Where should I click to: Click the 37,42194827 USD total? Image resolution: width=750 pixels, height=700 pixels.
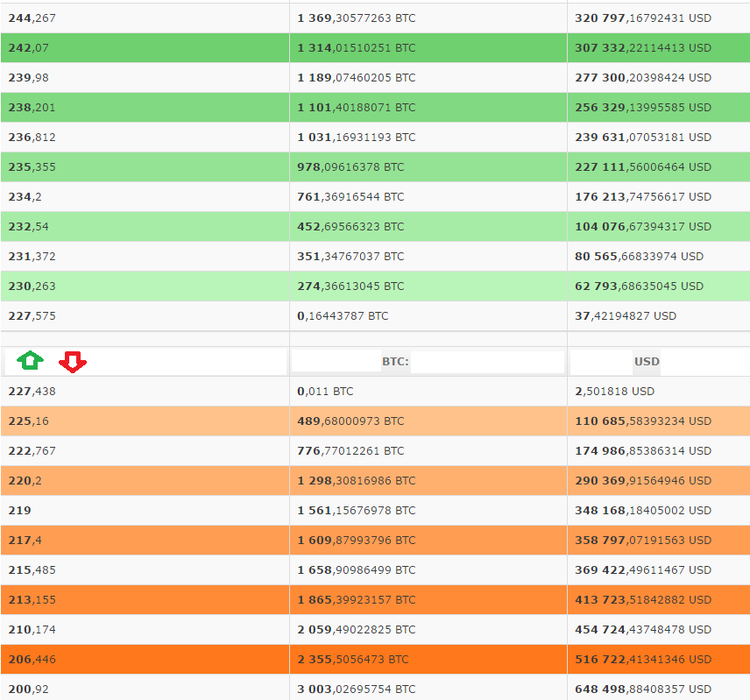[626, 316]
